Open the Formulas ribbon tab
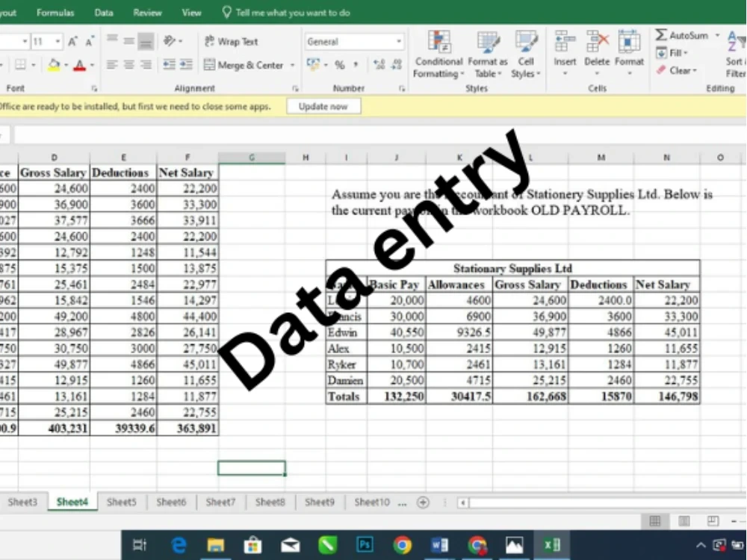 [55, 13]
